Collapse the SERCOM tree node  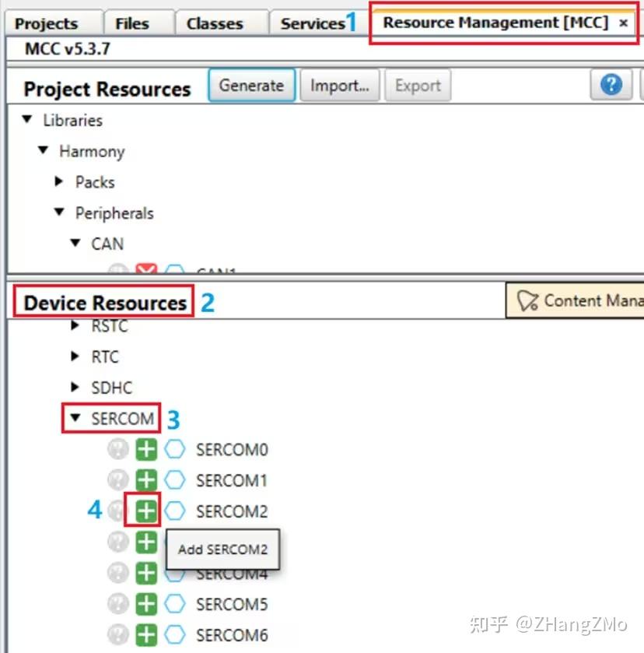coord(74,419)
